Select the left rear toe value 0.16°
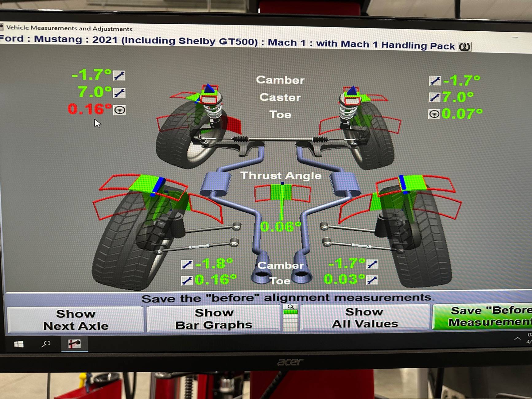This screenshot has height=399, width=532. (x=216, y=280)
